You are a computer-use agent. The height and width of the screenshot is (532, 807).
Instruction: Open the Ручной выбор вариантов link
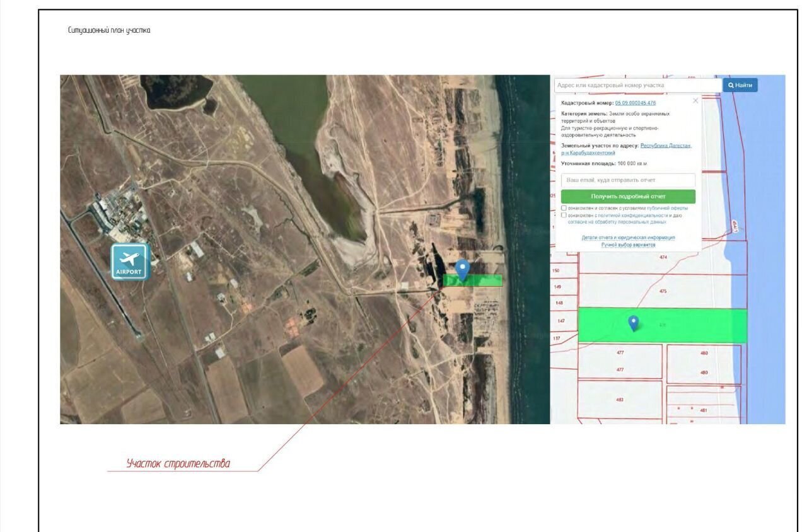[x=628, y=245]
